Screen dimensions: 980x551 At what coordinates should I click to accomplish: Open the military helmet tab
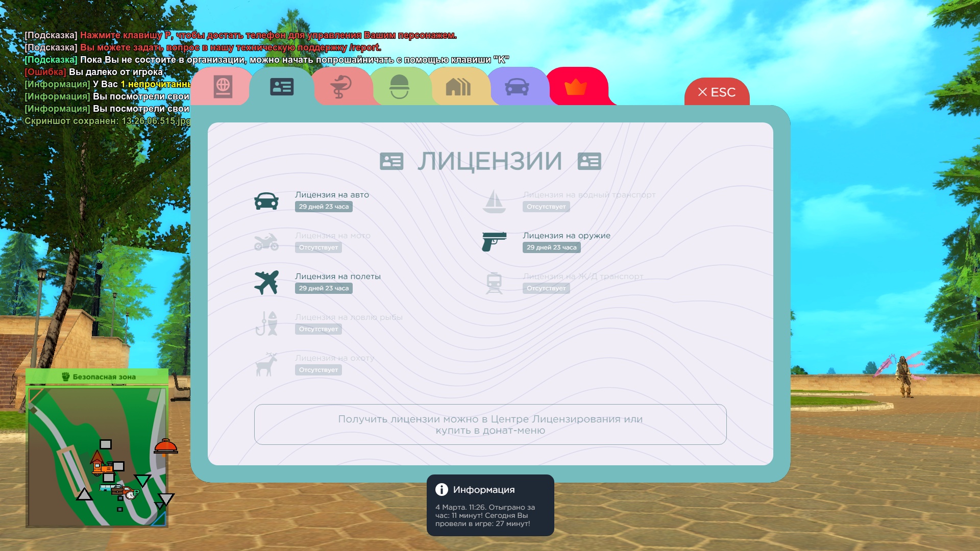pos(399,87)
